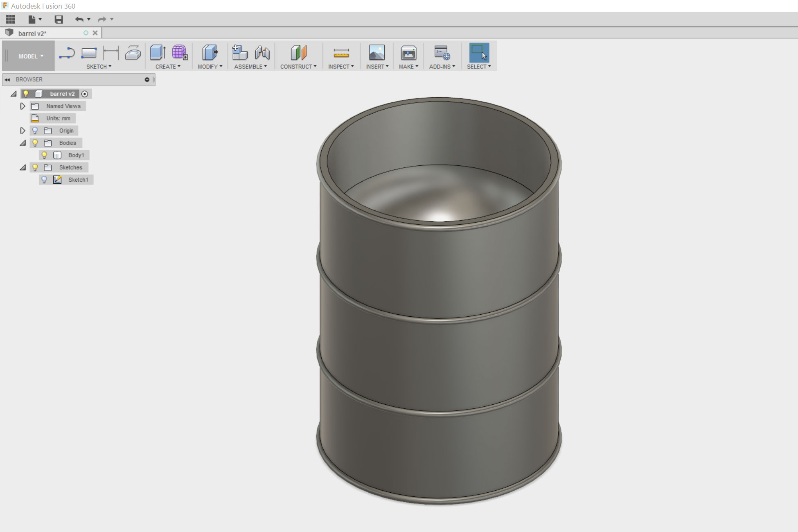Click the Browser panel toggle arrow
Viewport: 798px width, 532px height.
click(7, 79)
